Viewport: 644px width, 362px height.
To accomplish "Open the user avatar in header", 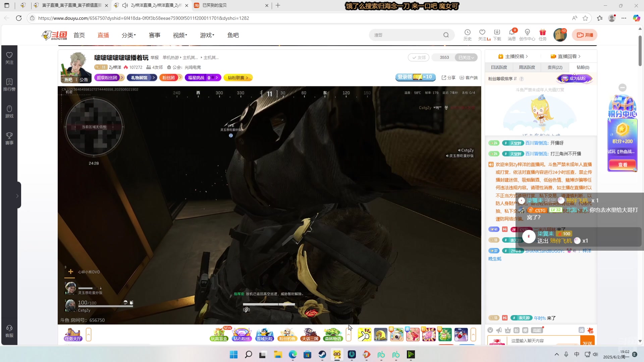I will tap(560, 35).
